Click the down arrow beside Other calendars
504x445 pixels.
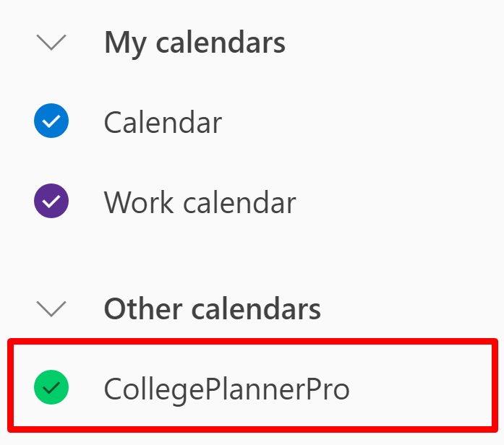(x=51, y=309)
